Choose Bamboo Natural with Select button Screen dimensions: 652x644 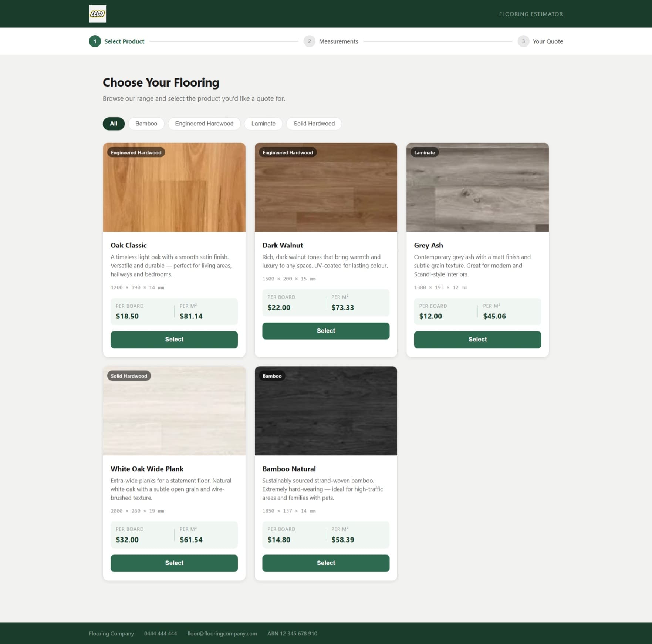tap(325, 563)
